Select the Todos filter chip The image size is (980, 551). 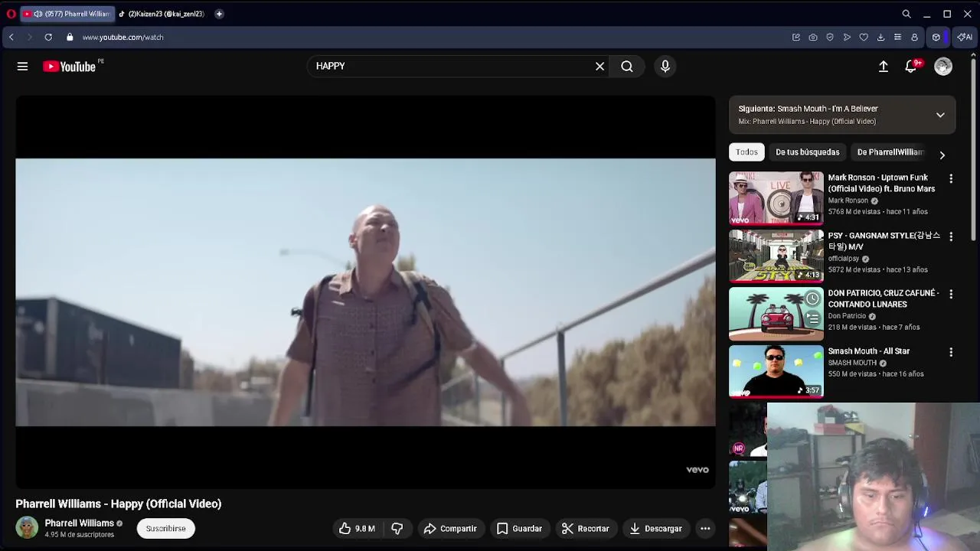746,152
